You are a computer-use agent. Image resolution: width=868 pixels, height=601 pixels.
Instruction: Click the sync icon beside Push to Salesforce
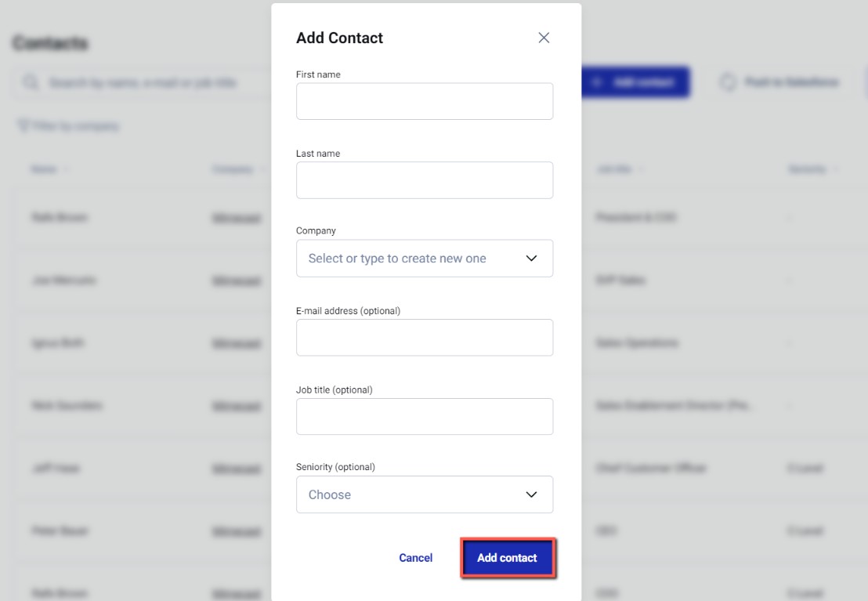(729, 81)
